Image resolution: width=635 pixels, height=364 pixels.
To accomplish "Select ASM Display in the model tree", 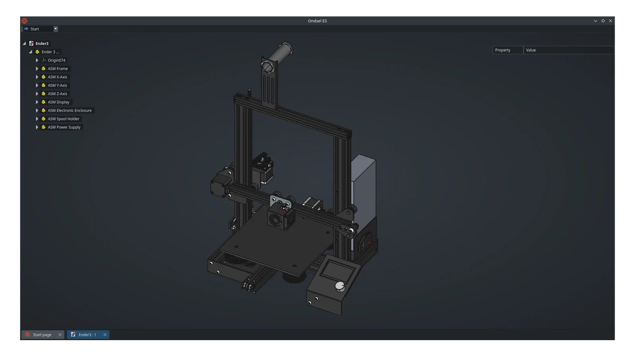I will pos(59,102).
